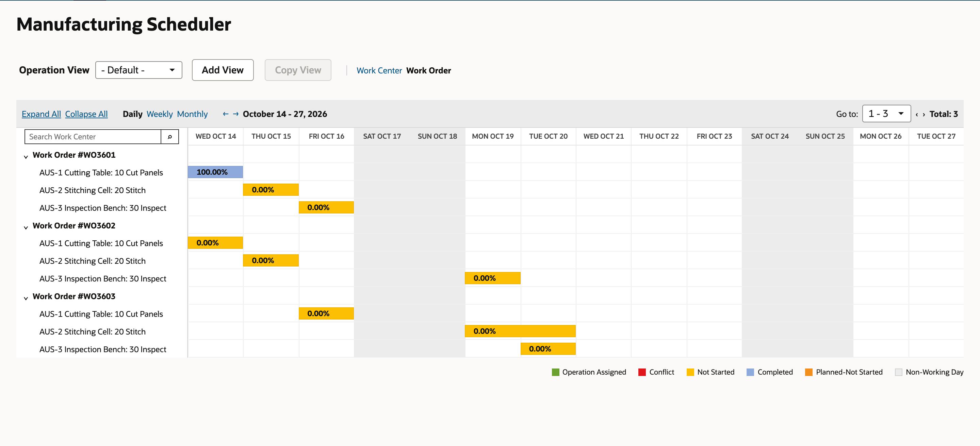Open the Operation View Default dropdown
The image size is (980, 446).
coord(138,70)
